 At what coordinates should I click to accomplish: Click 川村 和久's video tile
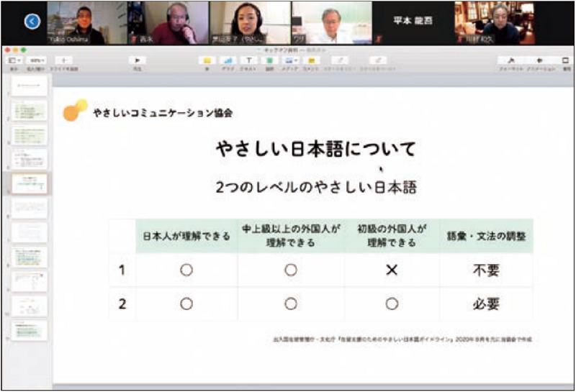[495, 23]
